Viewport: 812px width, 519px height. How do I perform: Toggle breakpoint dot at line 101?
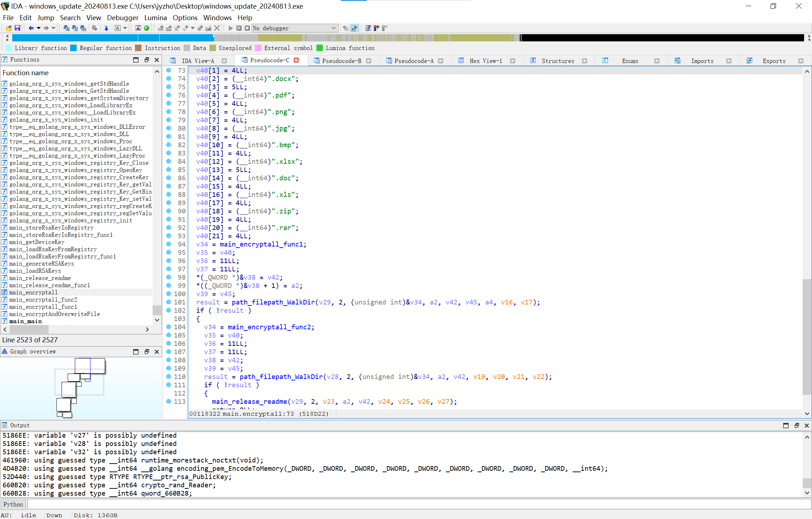[169, 302]
